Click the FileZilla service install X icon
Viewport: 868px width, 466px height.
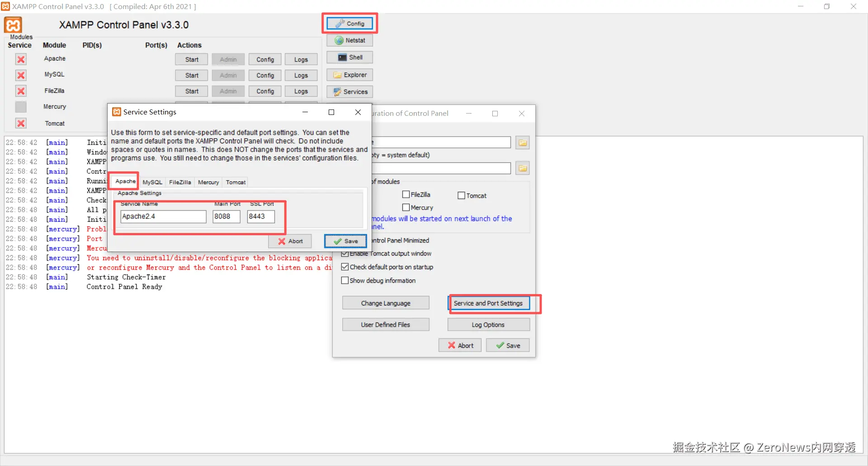point(21,91)
